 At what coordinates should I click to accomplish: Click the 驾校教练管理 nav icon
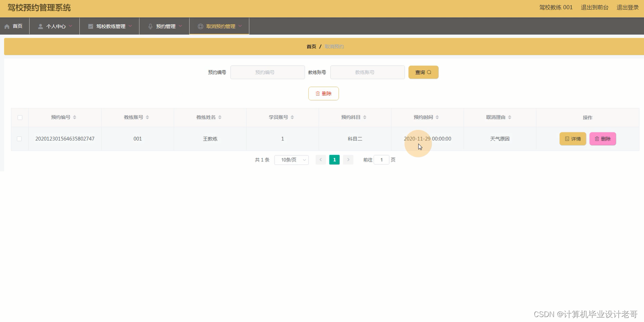click(x=90, y=26)
